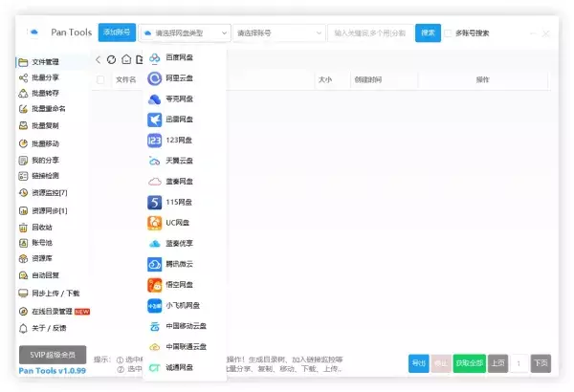The width and height of the screenshot is (574, 392).
Task: Open 自动回复 in the sidebar
Action: [x=38, y=275]
